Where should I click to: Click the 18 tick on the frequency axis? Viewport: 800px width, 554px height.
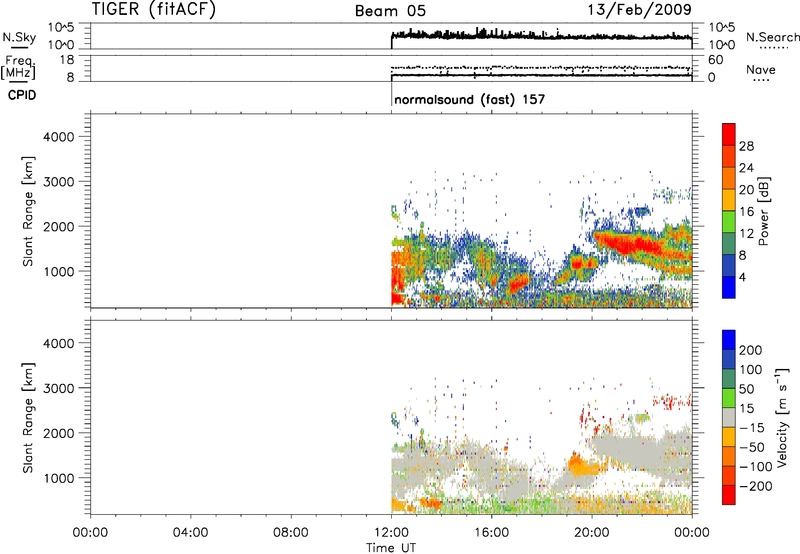(x=67, y=60)
